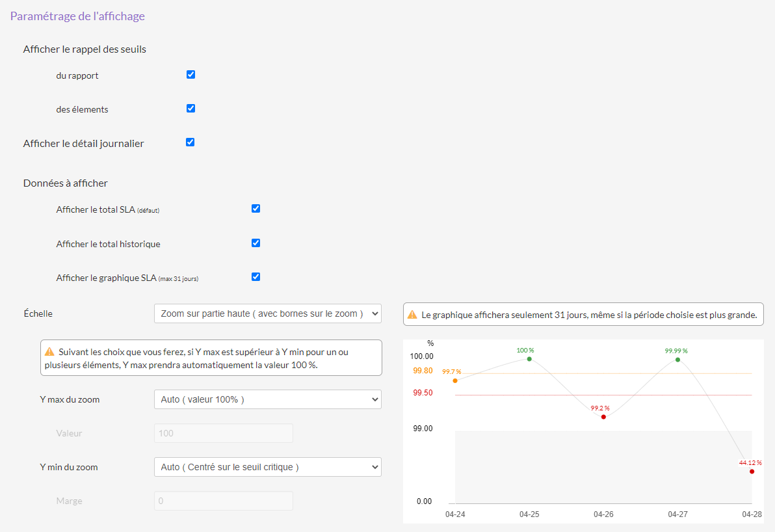This screenshot has width=775, height=532.
Task: Disable 'Afficher le graphique SLA' checkbox
Action: click(256, 277)
